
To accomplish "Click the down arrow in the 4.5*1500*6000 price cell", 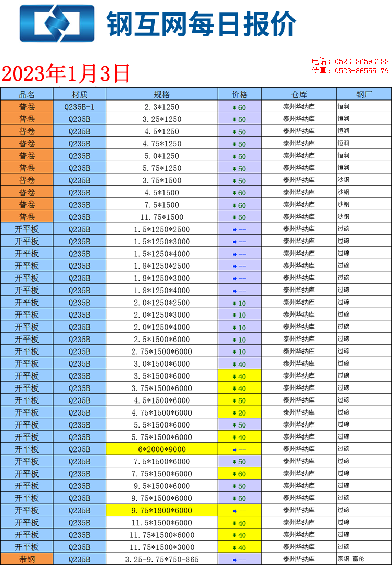I will (x=234, y=400).
